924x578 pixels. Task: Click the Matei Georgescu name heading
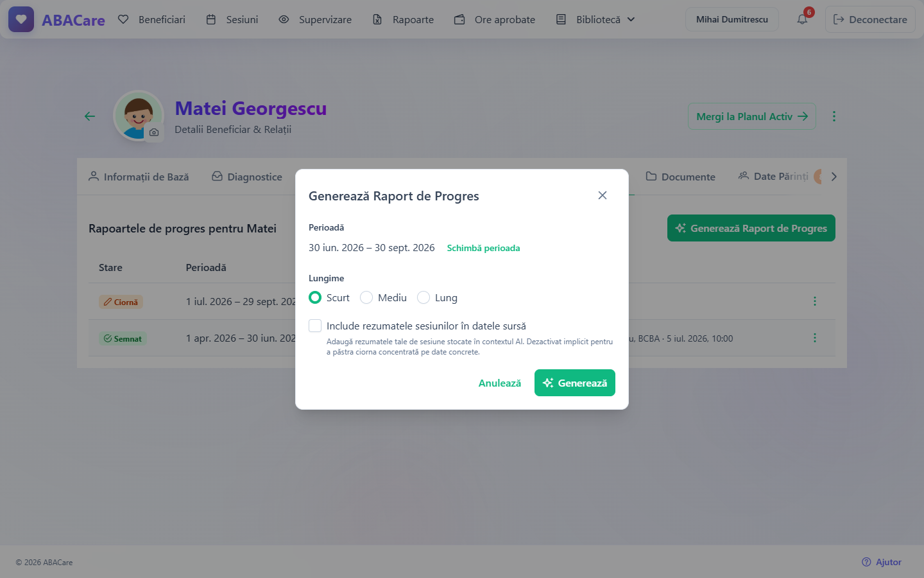click(251, 109)
